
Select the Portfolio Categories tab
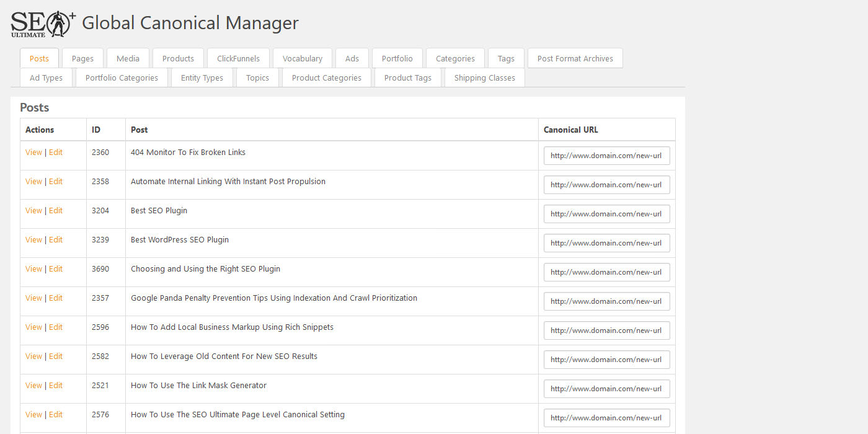tap(122, 77)
